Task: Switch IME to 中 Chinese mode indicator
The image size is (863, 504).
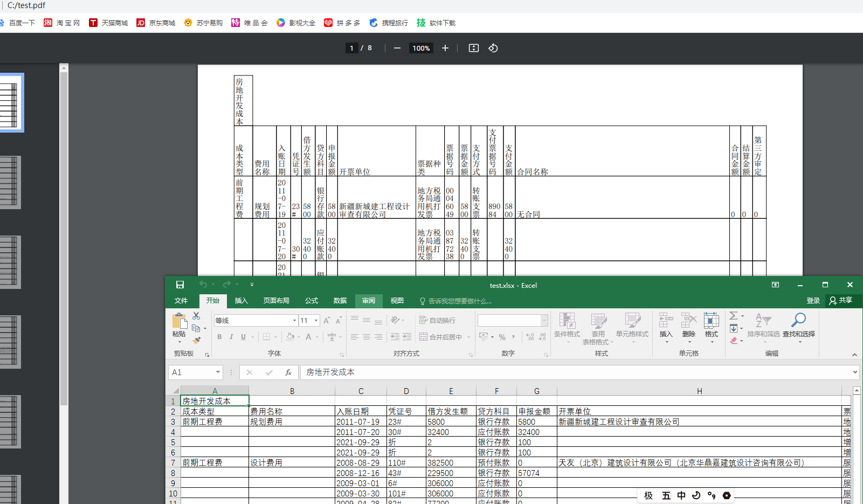Action: tap(681, 495)
